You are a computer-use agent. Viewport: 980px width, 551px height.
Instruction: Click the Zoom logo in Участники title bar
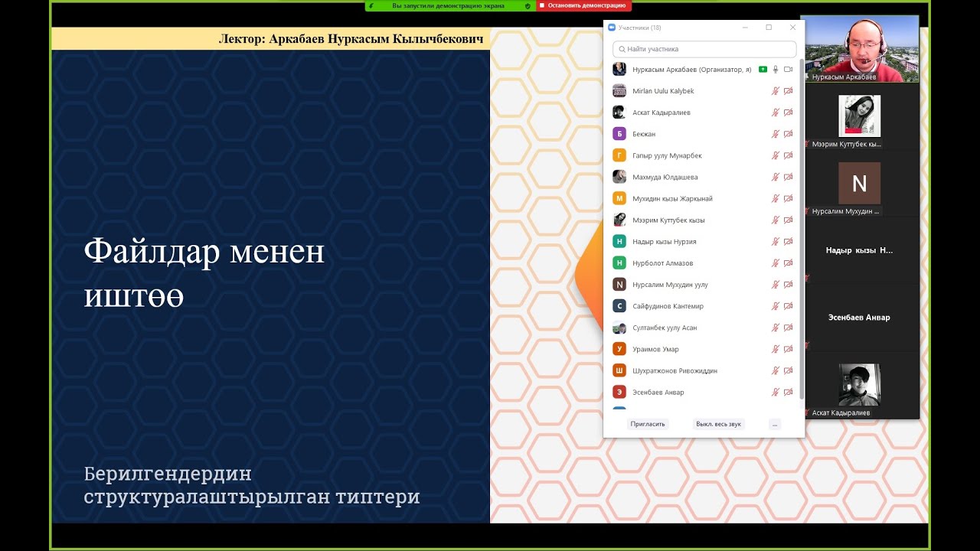(612, 28)
